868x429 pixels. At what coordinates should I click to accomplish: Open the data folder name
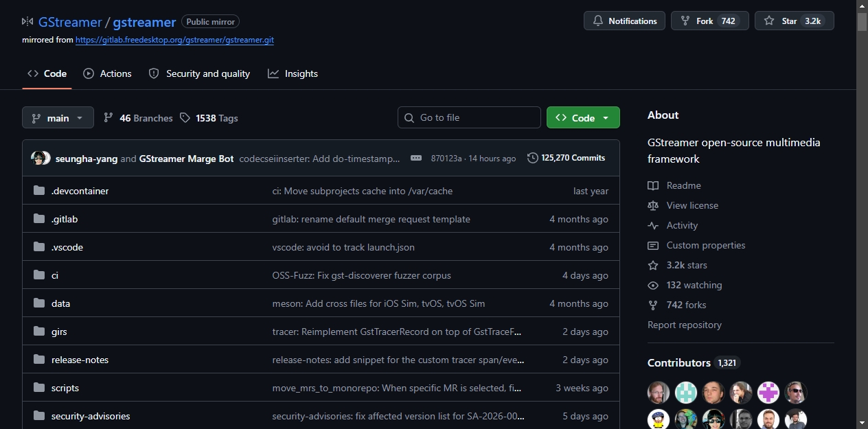[x=60, y=303]
